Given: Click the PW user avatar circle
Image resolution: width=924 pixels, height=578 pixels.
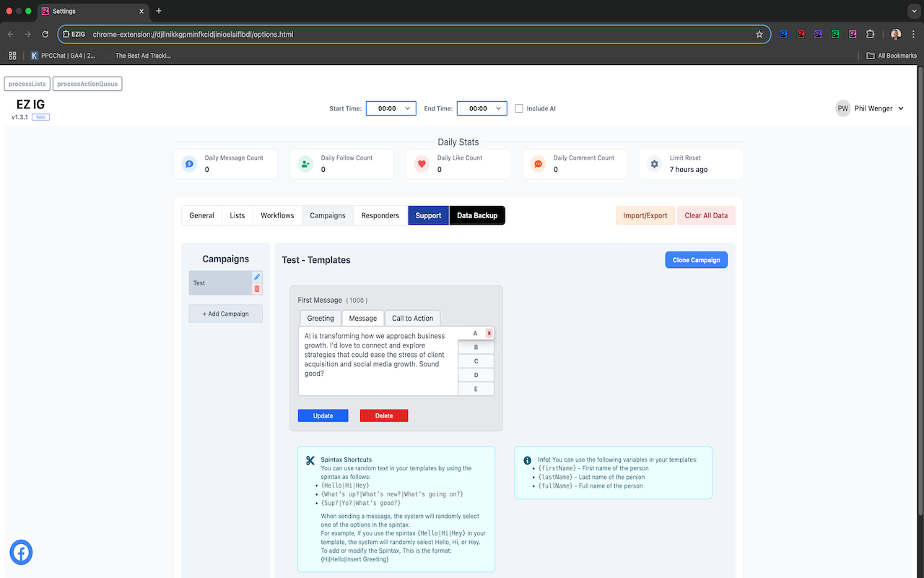Looking at the screenshot, I should pyautogui.click(x=842, y=108).
